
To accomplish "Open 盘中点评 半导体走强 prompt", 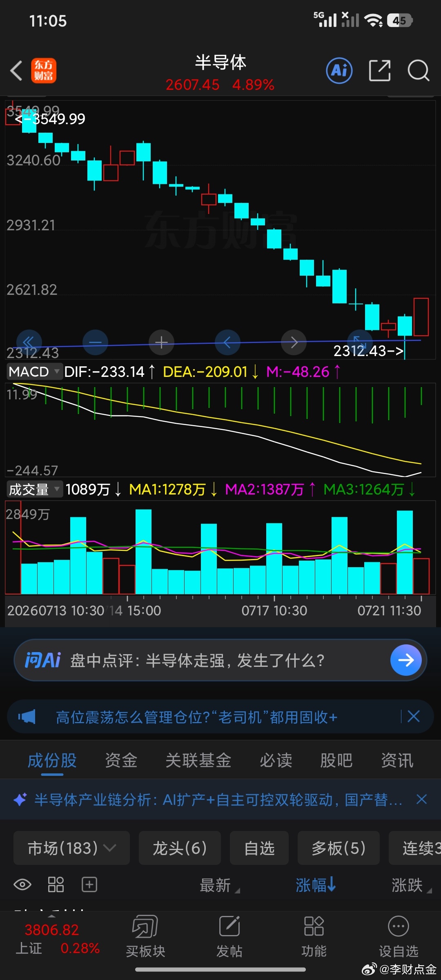I will click(x=197, y=660).
